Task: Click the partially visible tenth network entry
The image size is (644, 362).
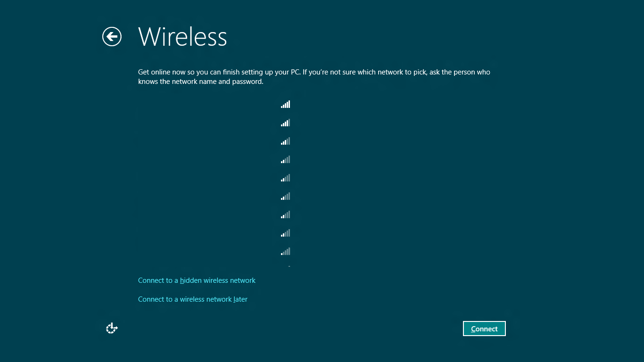Action: (289, 266)
